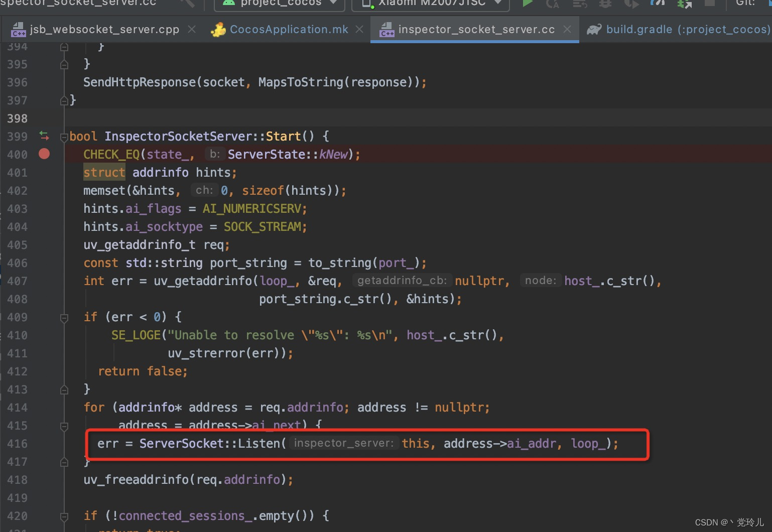Click uv_strerror(err) on line 411
772x532 pixels.
click(227, 353)
